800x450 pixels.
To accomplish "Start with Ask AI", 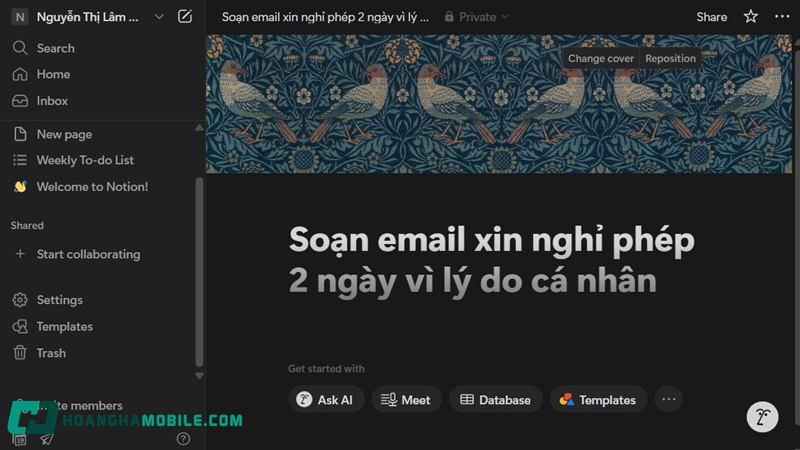I will click(325, 400).
